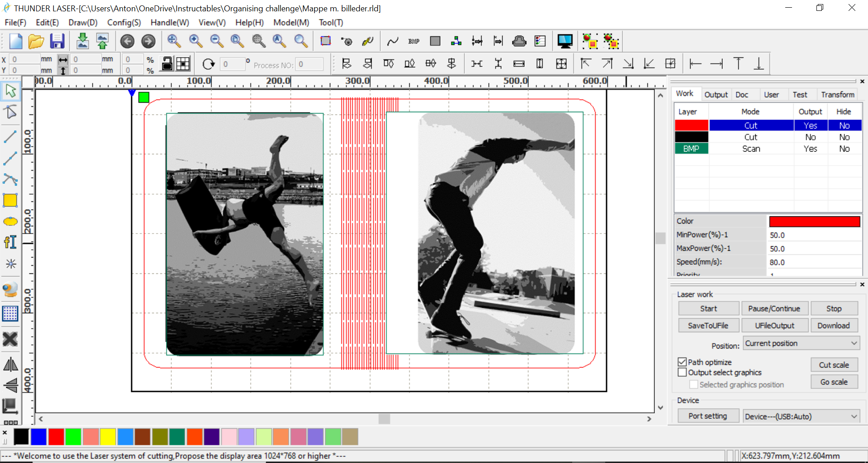Disable the Path optimize checkbox
Screen dimensions: 868x463
click(x=682, y=362)
